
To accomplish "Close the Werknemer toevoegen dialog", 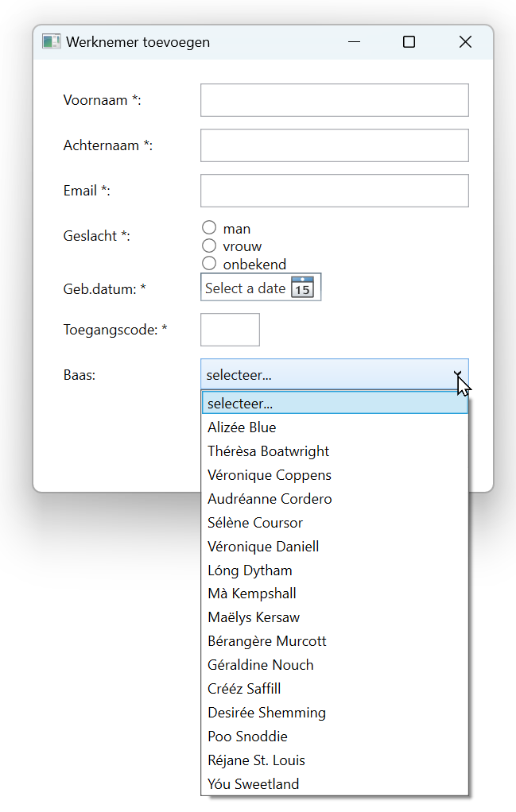I will [x=466, y=42].
